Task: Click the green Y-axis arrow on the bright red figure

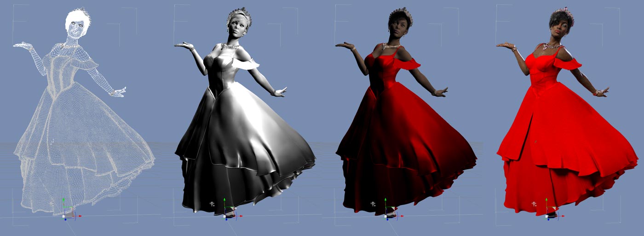Action: pos(546,200)
